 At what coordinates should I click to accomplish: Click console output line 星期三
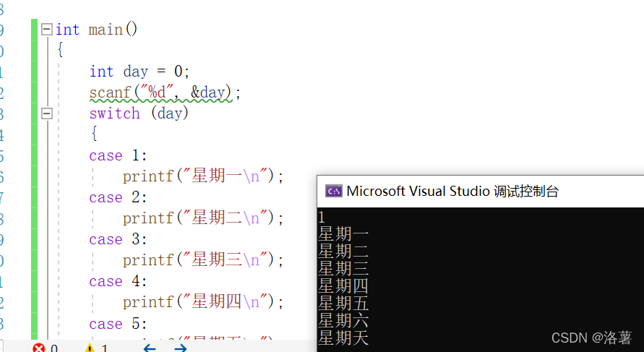pos(343,269)
